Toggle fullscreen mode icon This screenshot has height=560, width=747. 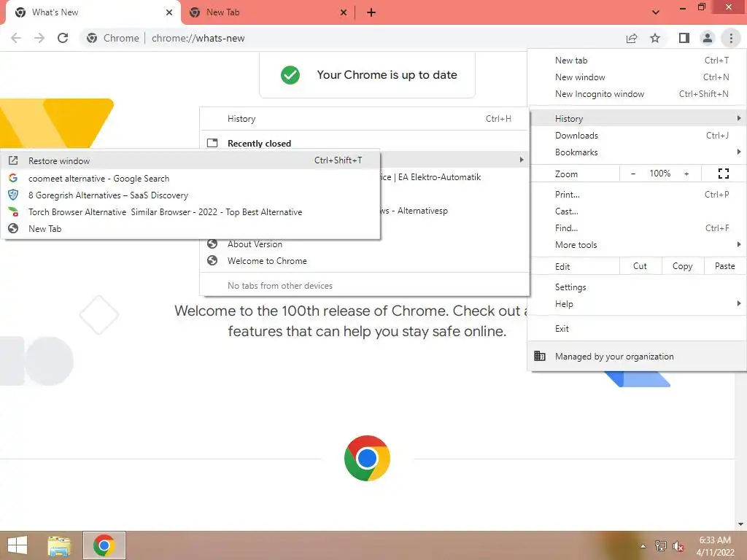723,174
